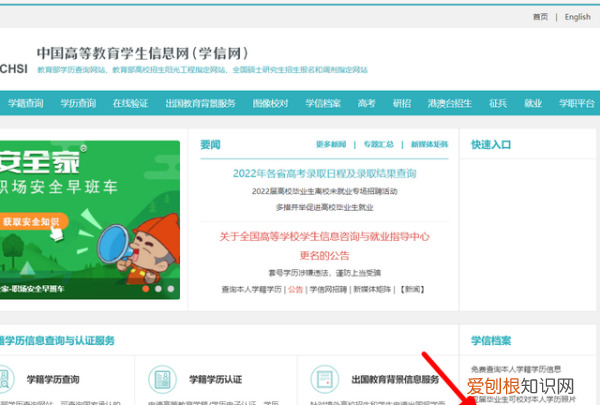600x405 pixels.
Task: Open 学历查询 in the navigation bar
Action: [x=78, y=103]
